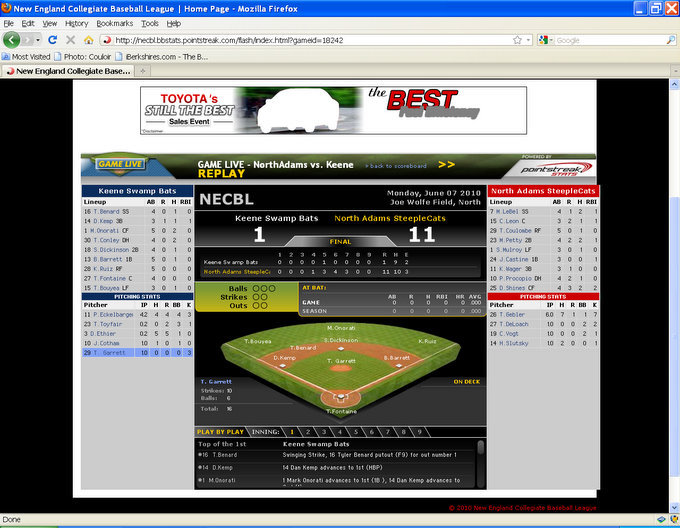Click the Stop loading X icon
Image resolution: width=680 pixels, height=528 pixels.
[71, 40]
